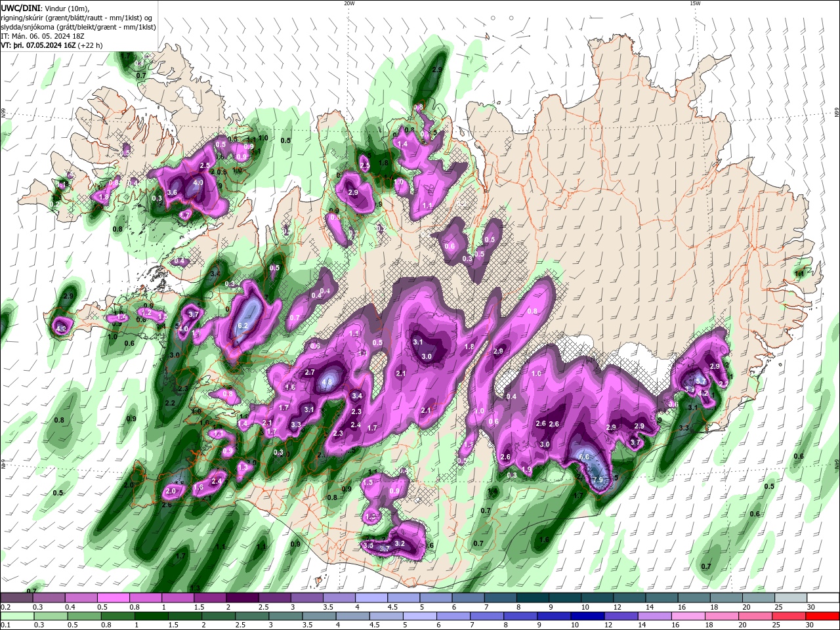Click the 3.2 value on the south coast
This screenshot has height=630, width=840.
(x=398, y=543)
